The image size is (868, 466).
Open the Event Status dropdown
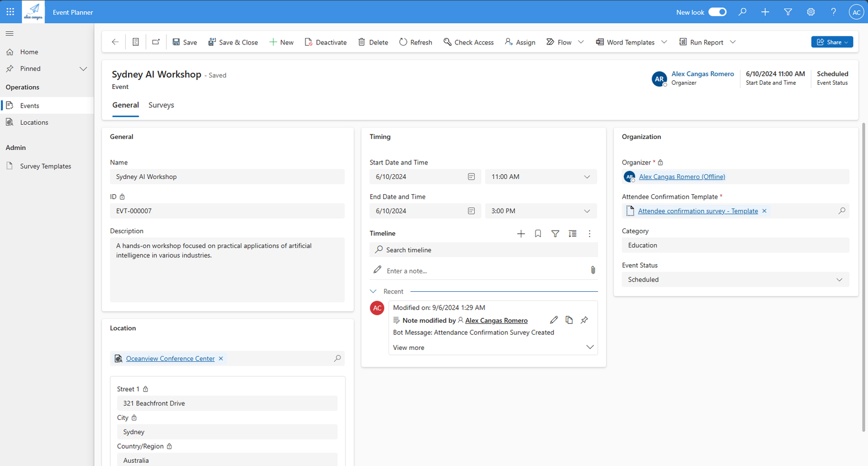pyautogui.click(x=735, y=280)
